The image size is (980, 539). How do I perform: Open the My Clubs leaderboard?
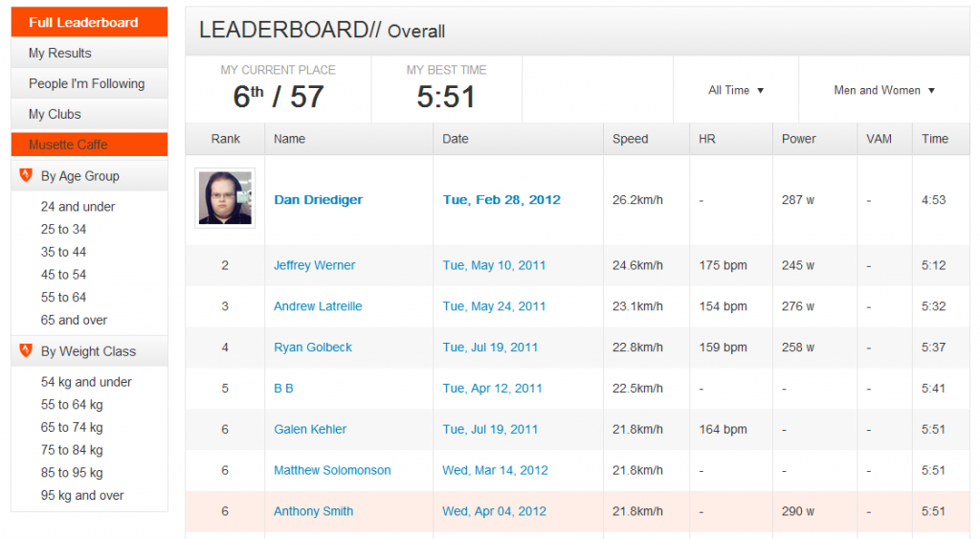pyautogui.click(x=89, y=114)
